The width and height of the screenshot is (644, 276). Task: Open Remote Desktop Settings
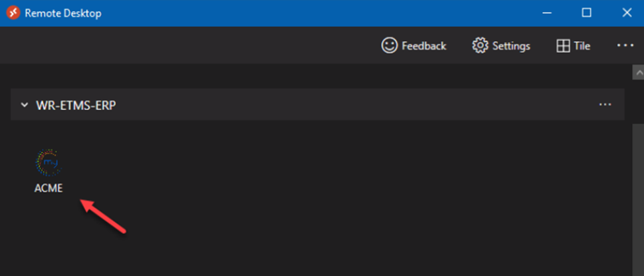pos(501,46)
